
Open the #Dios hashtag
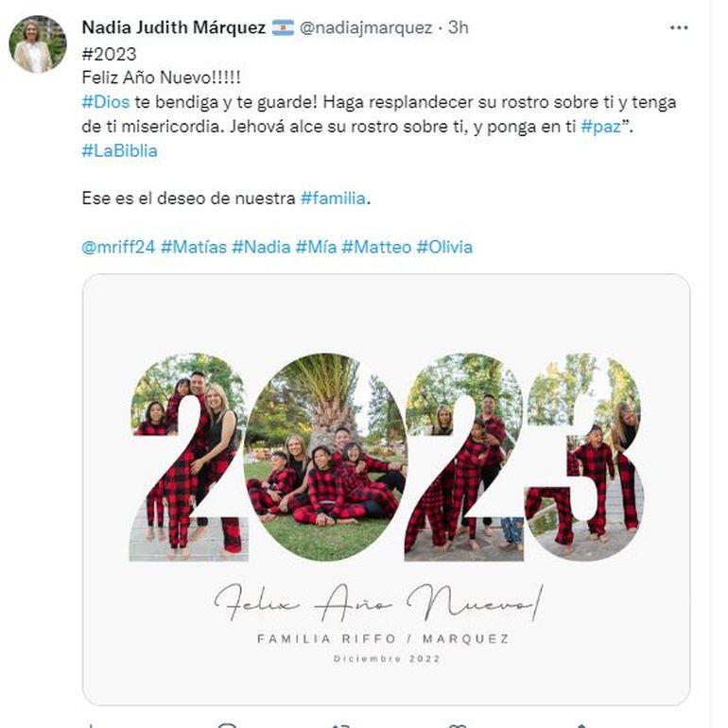105,102
